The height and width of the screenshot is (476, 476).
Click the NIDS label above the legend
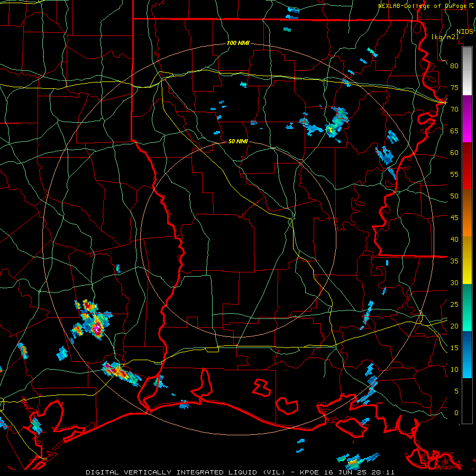coord(464,32)
